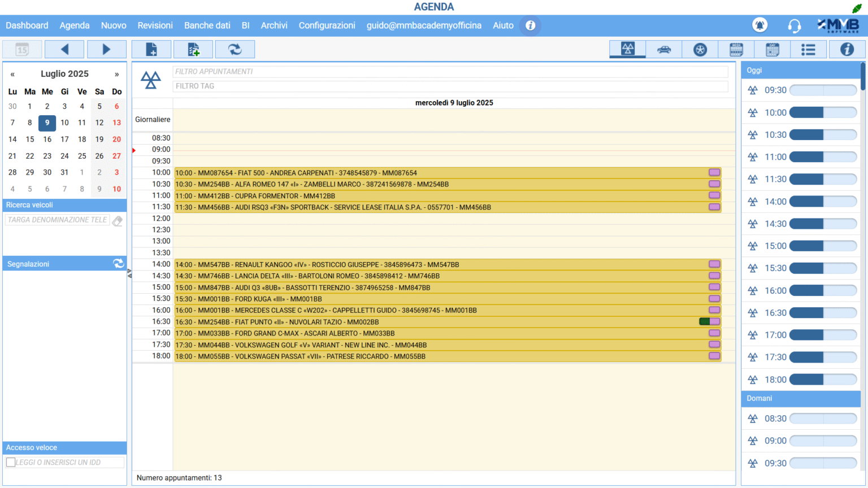Image resolution: width=868 pixels, height=488 pixels.
Task: Refresh the agenda with the reload icon
Action: click(x=235, y=50)
